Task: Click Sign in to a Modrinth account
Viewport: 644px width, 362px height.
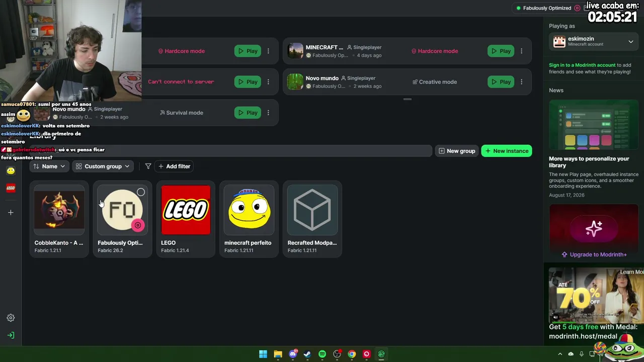Action: point(582,65)
